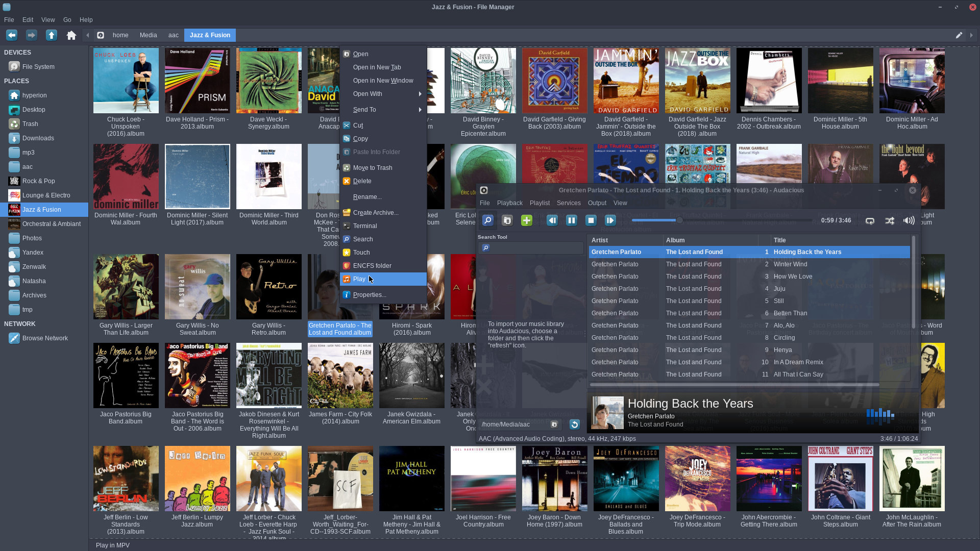Click the Audacious seek slider

pyautogui.click(x=722, y=220)
